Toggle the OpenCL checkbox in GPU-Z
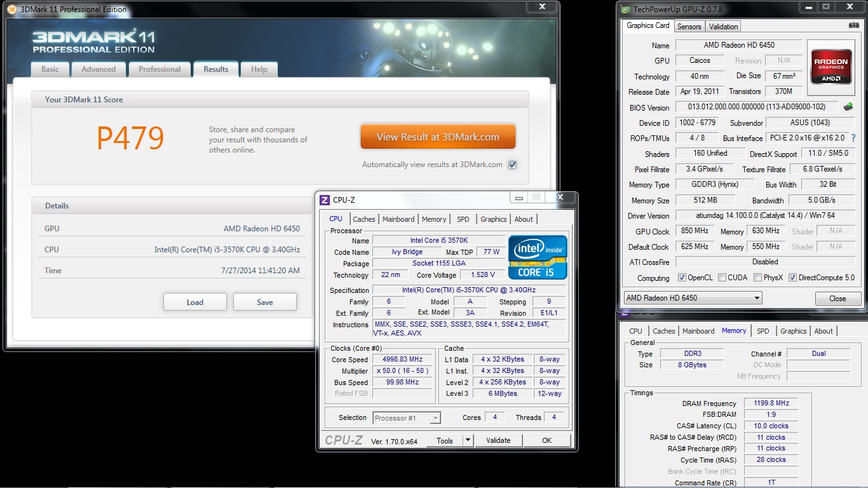Image resolution: width=868 pixels, height=488 pixels. click(x=682, y=278)
